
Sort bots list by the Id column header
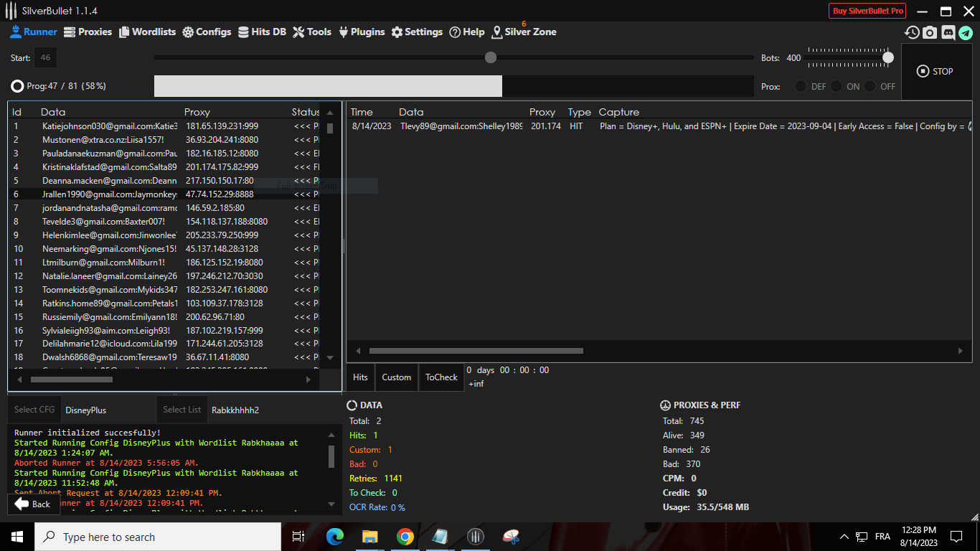coord(17,112)
